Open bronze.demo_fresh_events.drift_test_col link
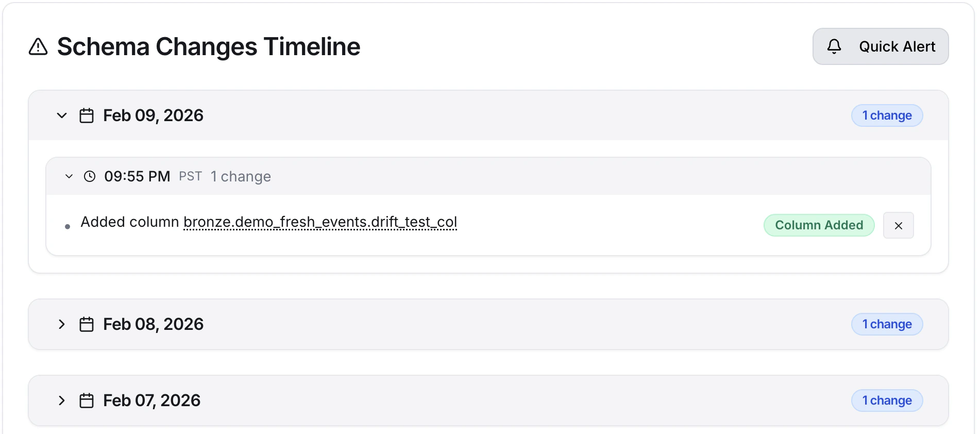980x434 pixels. (320, 222)
